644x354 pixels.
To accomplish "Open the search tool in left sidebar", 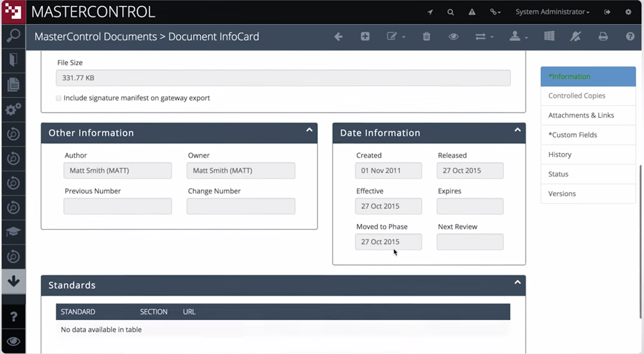I will [x=13, y=36].
